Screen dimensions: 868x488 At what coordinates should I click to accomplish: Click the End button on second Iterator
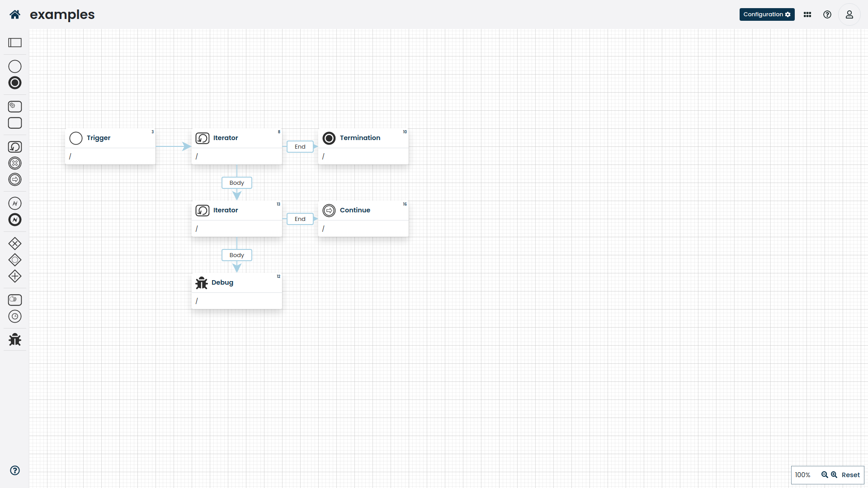300,219
